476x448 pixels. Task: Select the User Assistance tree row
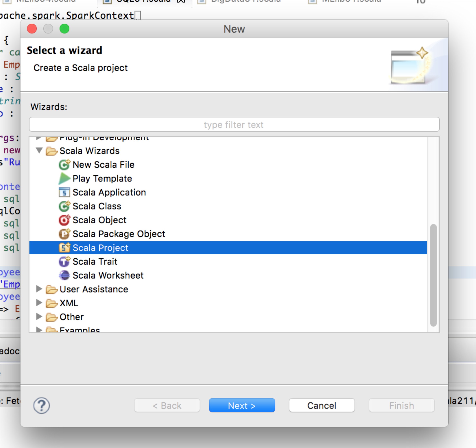click(x=228, y=289)
